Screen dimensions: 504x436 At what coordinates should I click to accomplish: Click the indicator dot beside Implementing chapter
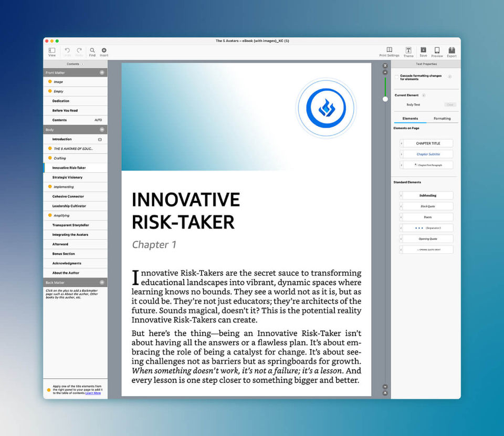pos(49,186)
